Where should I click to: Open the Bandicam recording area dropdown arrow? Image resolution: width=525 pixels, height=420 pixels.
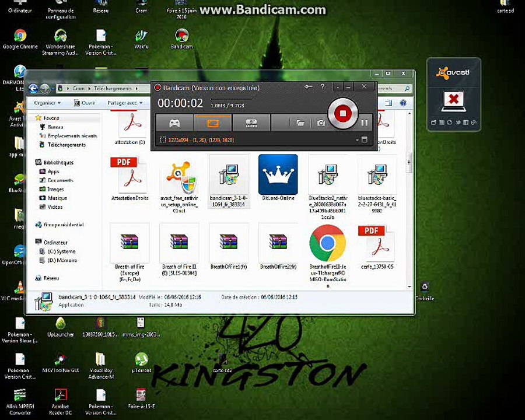tap(357, 140)
